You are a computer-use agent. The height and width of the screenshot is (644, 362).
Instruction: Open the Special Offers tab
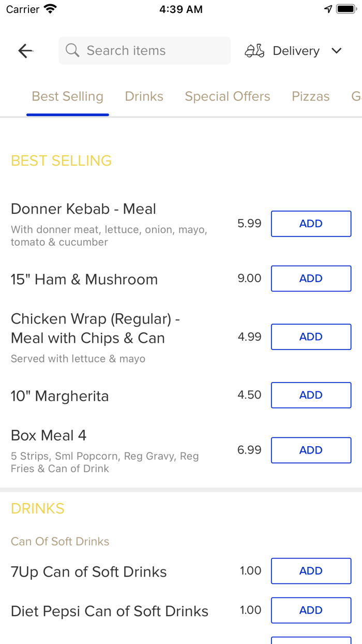click(x=228, y=96)
